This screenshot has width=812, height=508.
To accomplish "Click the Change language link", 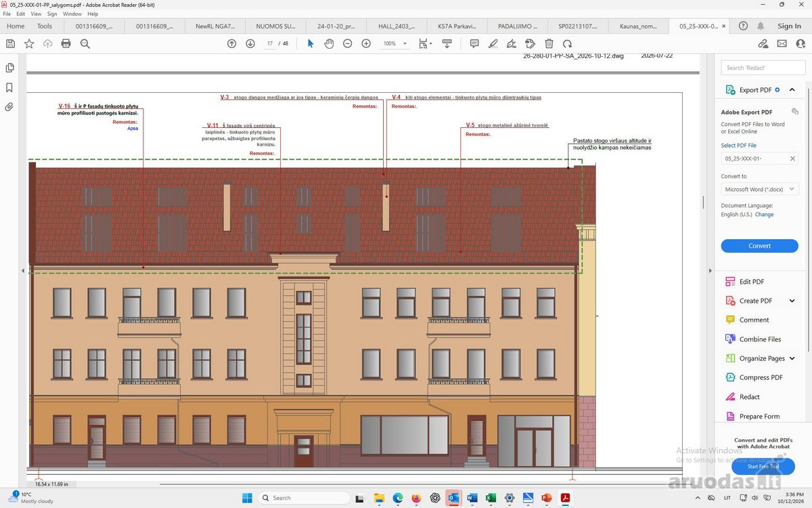I will click(764, 215).
